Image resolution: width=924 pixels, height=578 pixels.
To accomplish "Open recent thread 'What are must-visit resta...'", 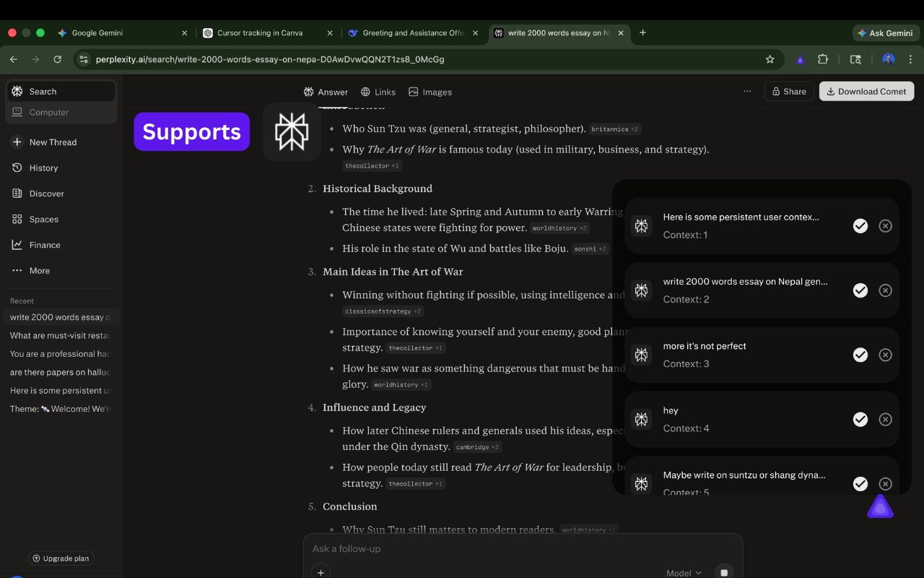I will [x=61, y=335].
